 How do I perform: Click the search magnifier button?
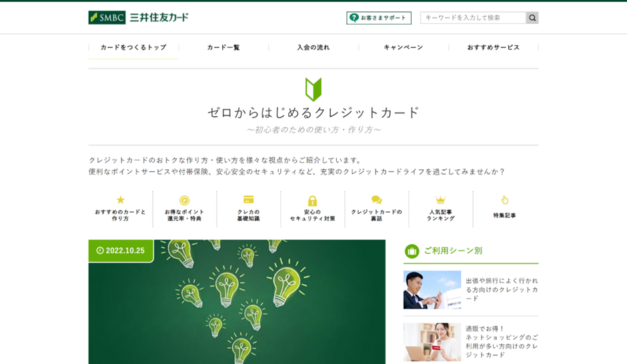point(532,18)
